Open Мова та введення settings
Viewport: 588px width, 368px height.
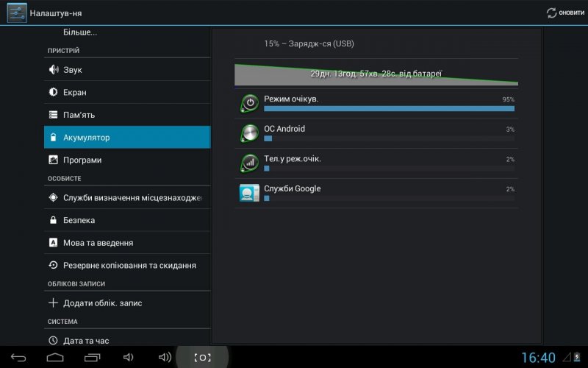pos(127,243)
